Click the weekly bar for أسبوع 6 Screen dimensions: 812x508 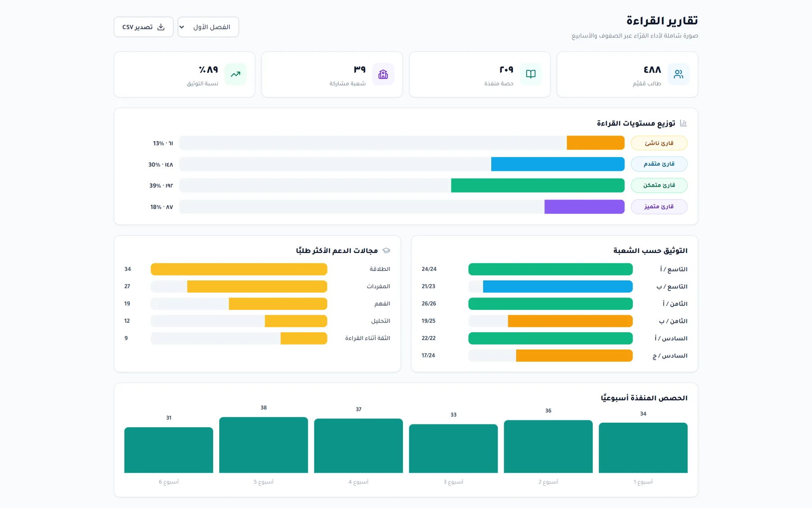click(x=169, y=450)
